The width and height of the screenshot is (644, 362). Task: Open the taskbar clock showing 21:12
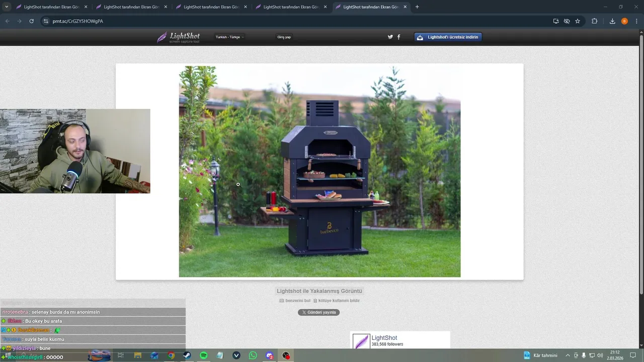tap(615, 355)
